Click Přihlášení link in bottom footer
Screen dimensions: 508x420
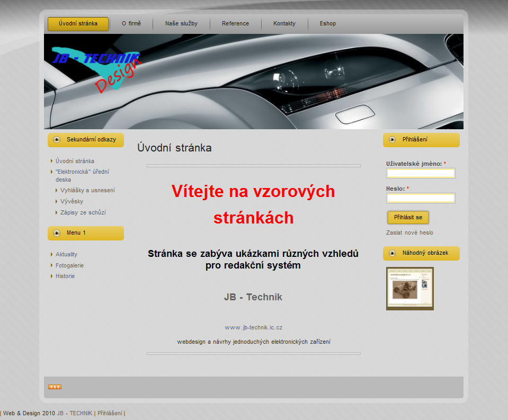110,414
